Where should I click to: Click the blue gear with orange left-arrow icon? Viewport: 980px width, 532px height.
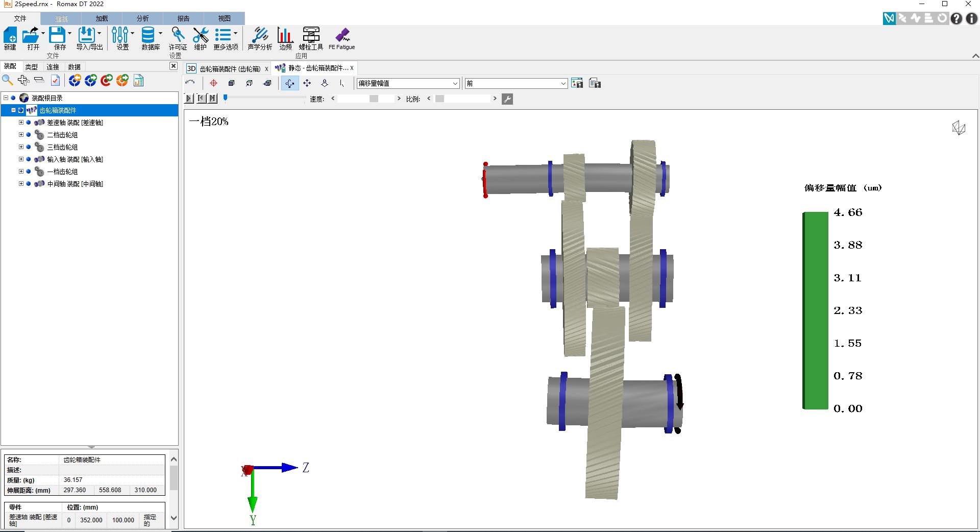click(x=75, y=80)
